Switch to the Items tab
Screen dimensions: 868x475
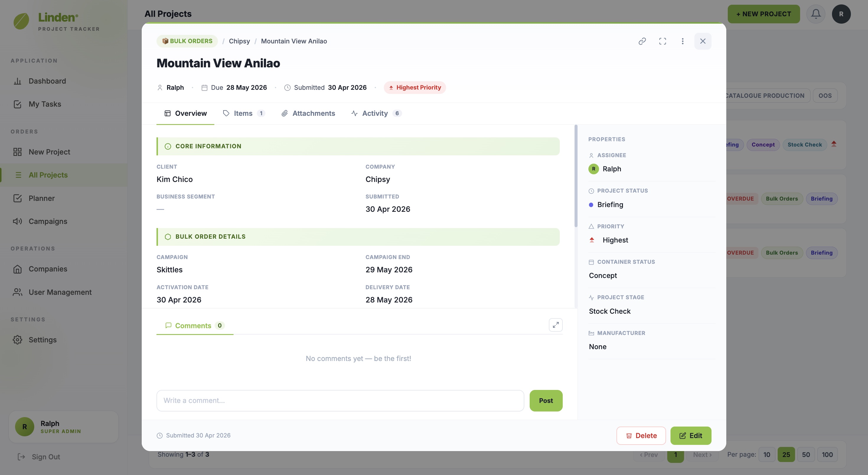[244, 114]
